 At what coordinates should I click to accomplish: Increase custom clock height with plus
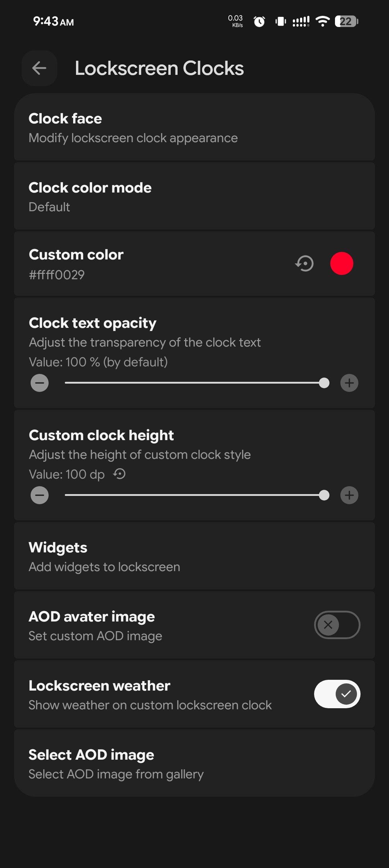pyautogui.click(x=349, y=495)
